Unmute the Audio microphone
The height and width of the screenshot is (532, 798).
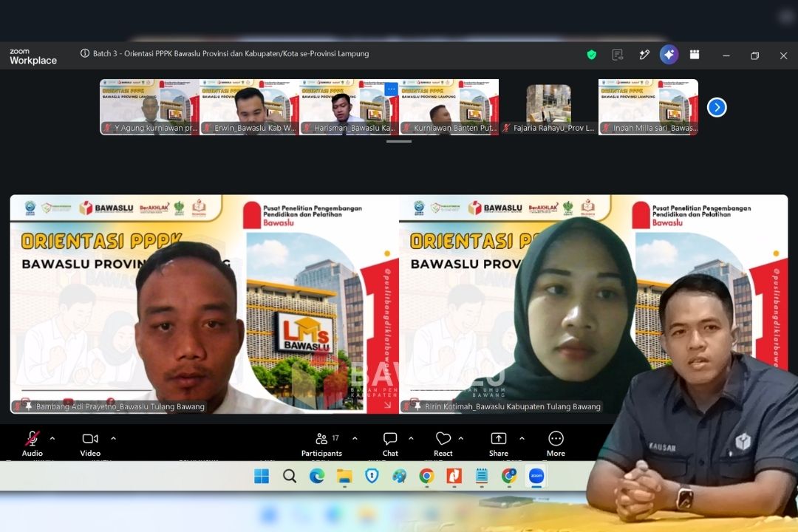32,444
